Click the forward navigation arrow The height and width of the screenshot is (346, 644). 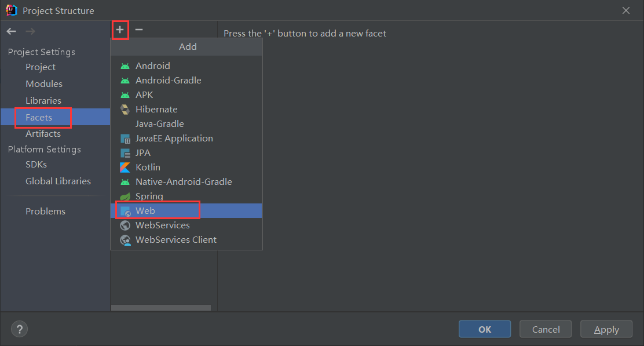pos(30,31)
